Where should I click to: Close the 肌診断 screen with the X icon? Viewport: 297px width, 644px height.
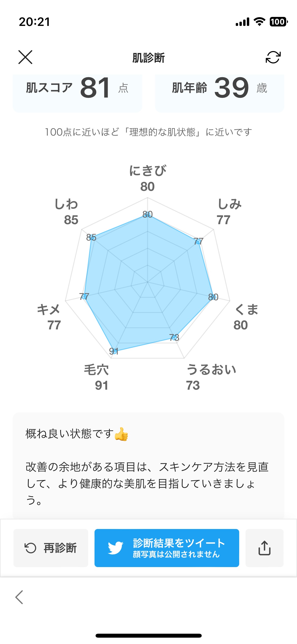[25, 58]
